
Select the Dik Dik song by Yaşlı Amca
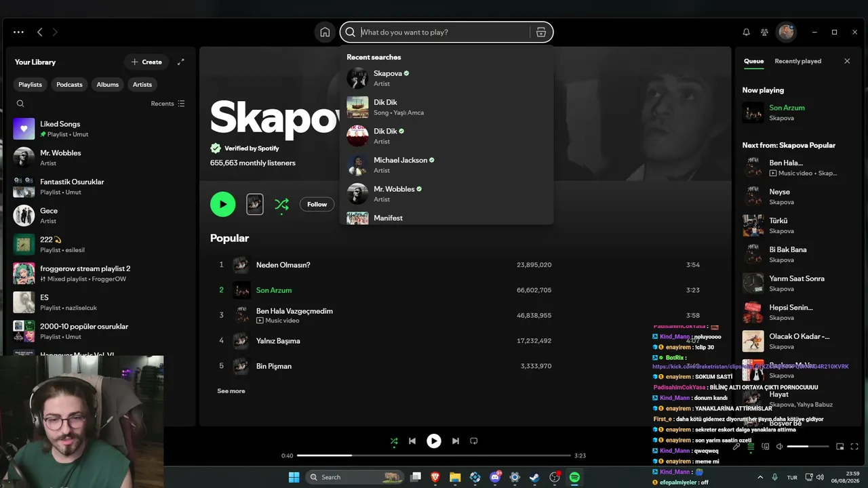point(446,107)
